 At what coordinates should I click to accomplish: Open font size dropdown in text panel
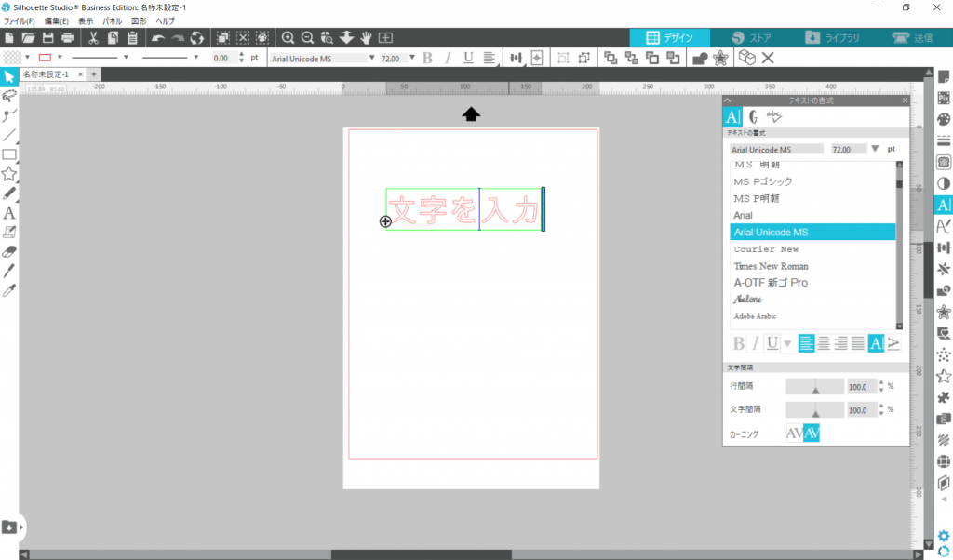coord(875,149)
